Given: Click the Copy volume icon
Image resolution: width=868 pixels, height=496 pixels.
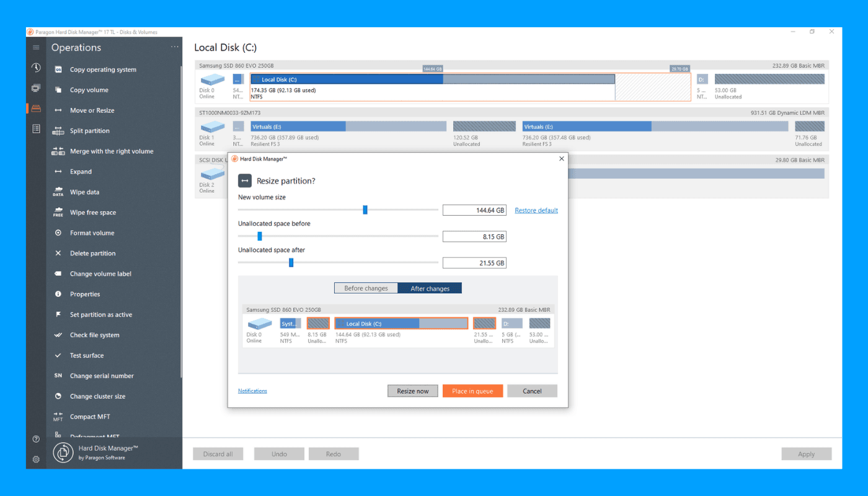Looking at the screenshot, I should pyautogui.click(x=58, y=90).
